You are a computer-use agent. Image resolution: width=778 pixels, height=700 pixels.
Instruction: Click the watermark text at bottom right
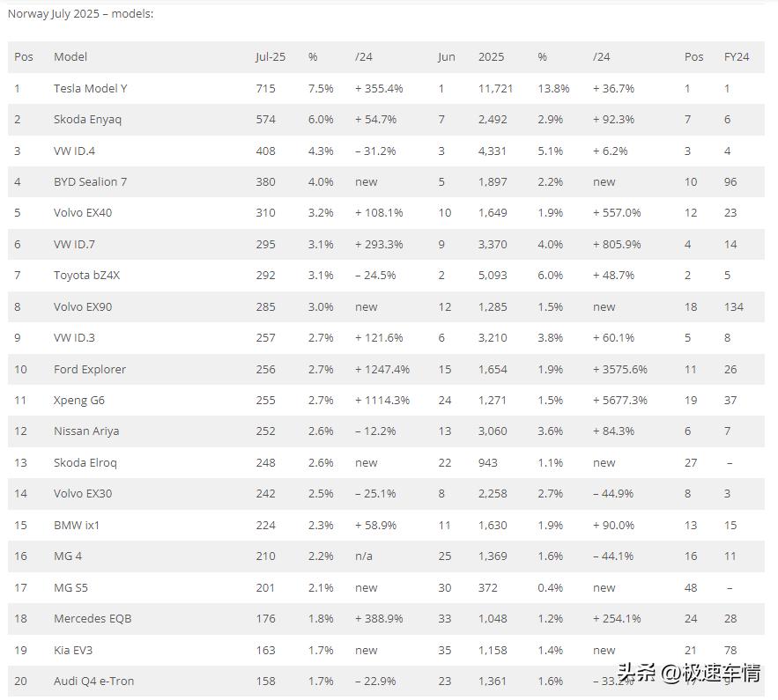[x=689, y=674]
